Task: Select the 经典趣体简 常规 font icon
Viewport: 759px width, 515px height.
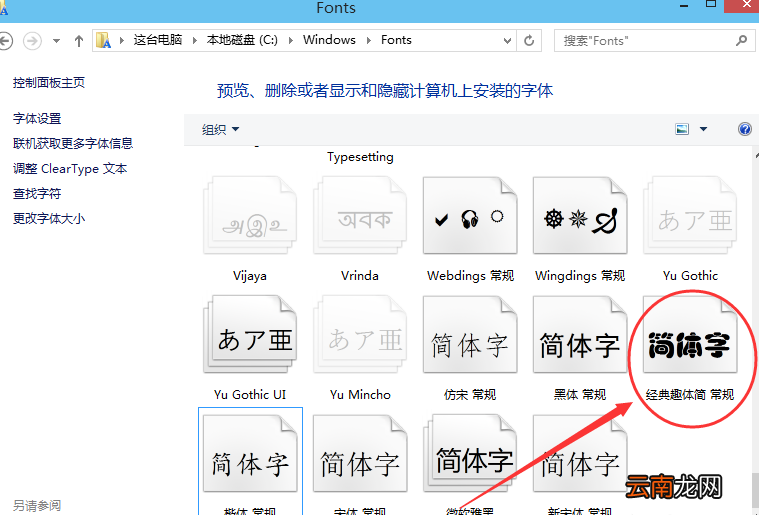Action: pyautogui.click(x=690, y=334)
